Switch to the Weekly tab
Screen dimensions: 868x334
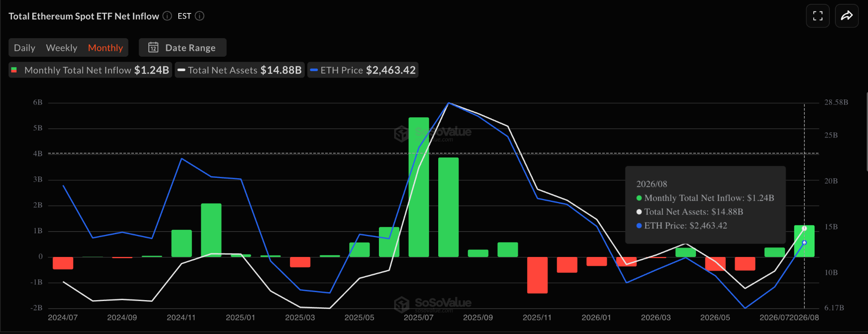coord(61,48)
